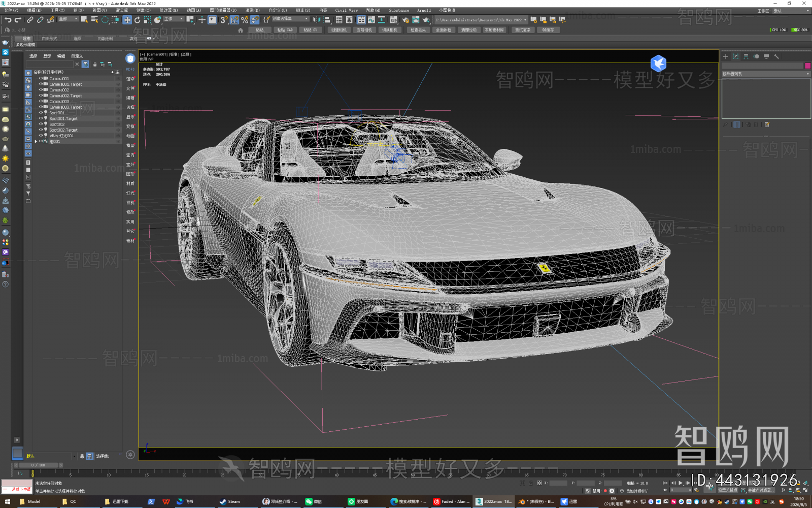Image resolution: width=812 pixels, height=508 pixels.
Task: Click the Windows Start button
Action: coord(7,501)
